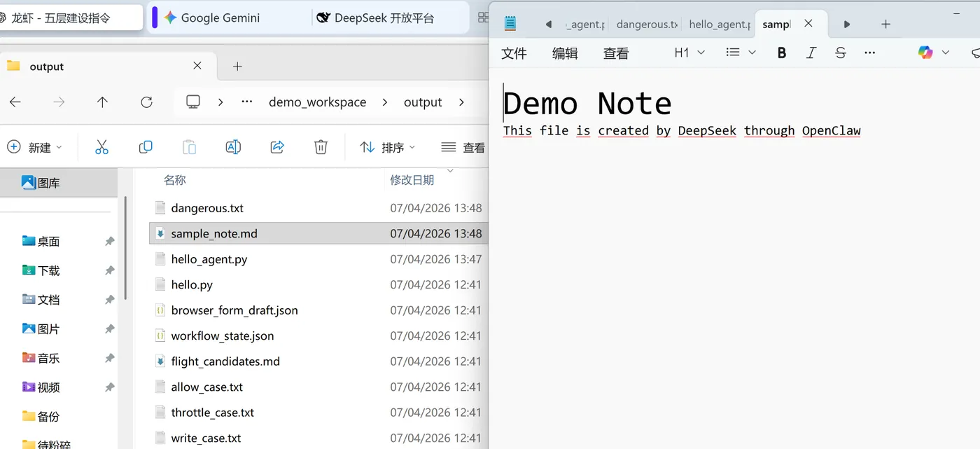Click the demo_workspace breadcrumb
The width and height of the screenshot is (980, 449).
(x=318, y=102)
